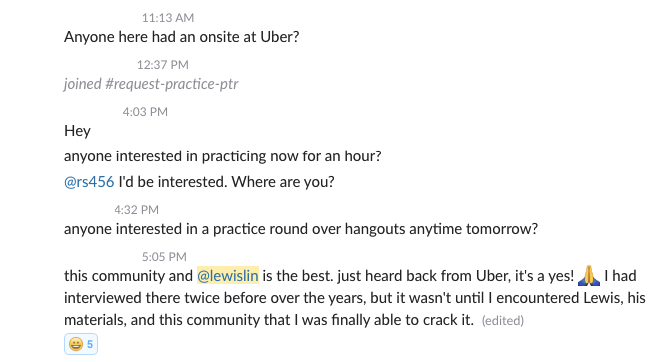
Task: Open the 4:03 PM timestamp permalink
Action: (145, 112)
